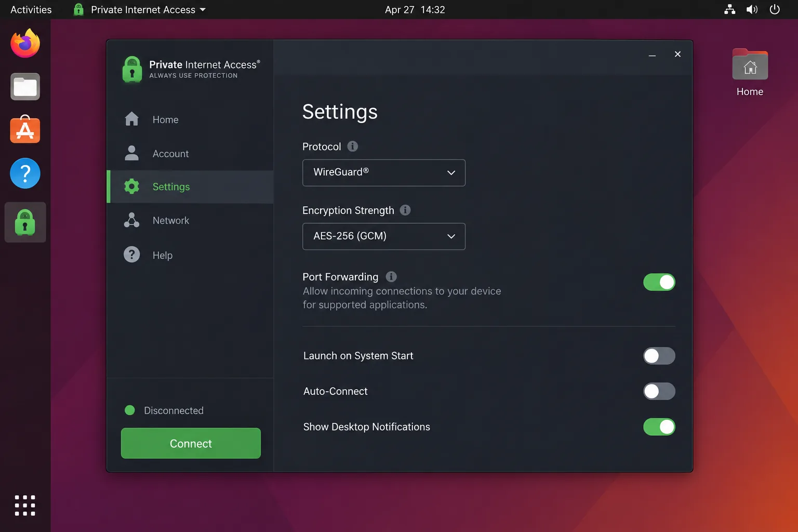798x532 pixels.
Task: Show Applications grid in the dock
Action: coord(25,505)
